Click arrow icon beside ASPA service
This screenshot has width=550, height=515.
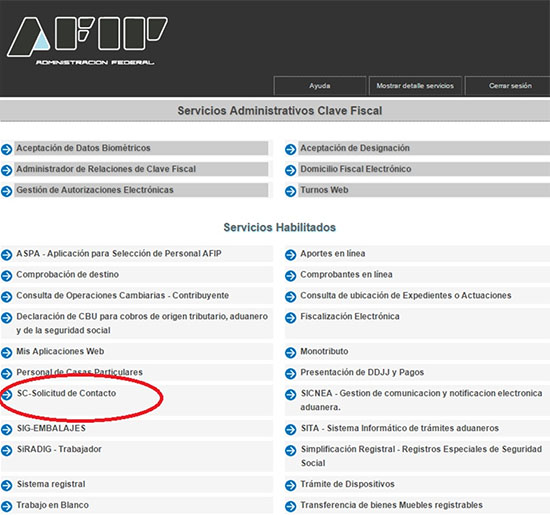[6, 255]
